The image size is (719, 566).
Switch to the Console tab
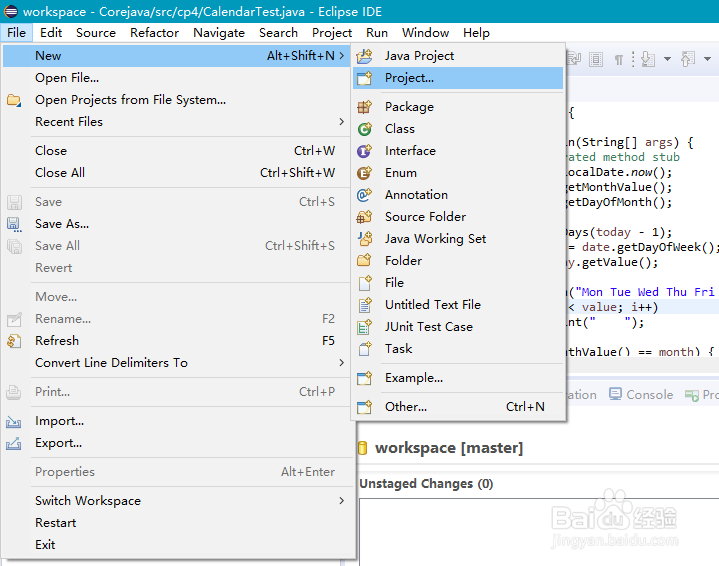pos(642,395)
